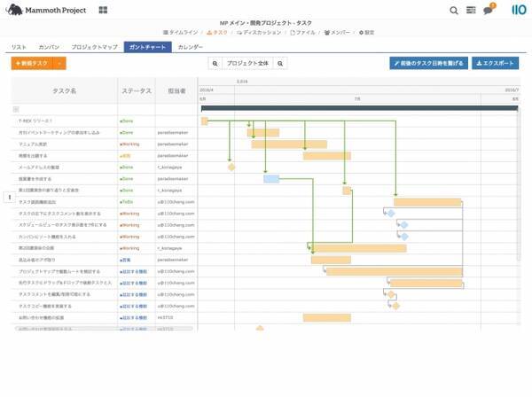Open the プロジェクトマップ tab
The height and width of the screenshot is (397, 532).
coord(94,46)
